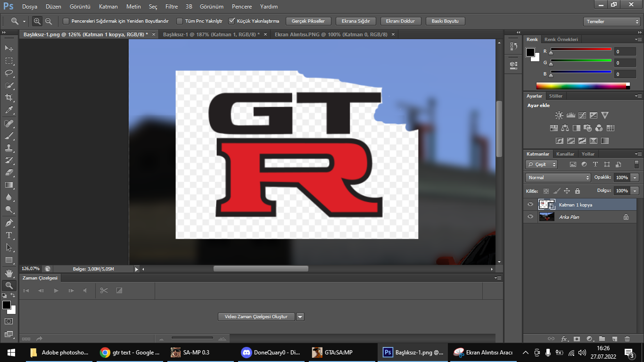644x362 pixels.
Task: Select the Hand tool
Action: click(9, 273)
